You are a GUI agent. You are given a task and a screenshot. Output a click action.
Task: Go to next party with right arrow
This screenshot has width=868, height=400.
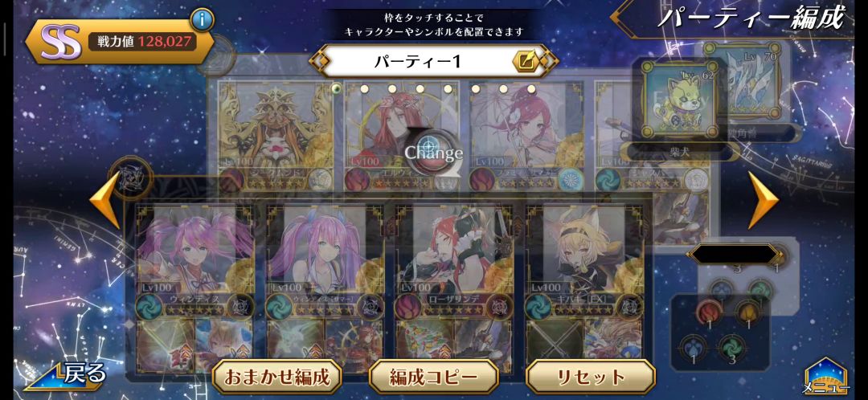point(764,199)
